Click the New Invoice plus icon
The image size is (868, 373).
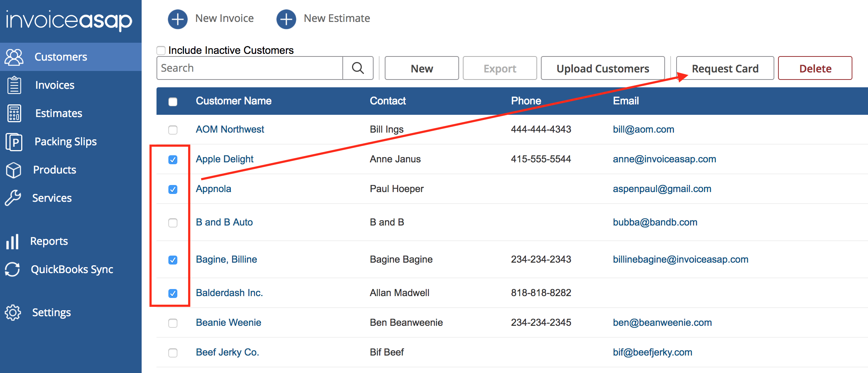178,19
